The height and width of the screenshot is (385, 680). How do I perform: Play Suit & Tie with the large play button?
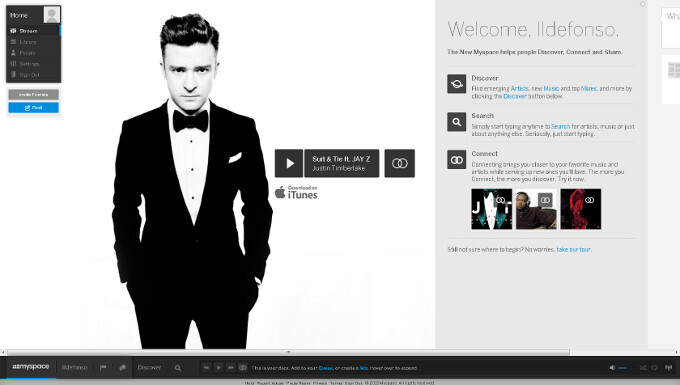tap(289, 163)
